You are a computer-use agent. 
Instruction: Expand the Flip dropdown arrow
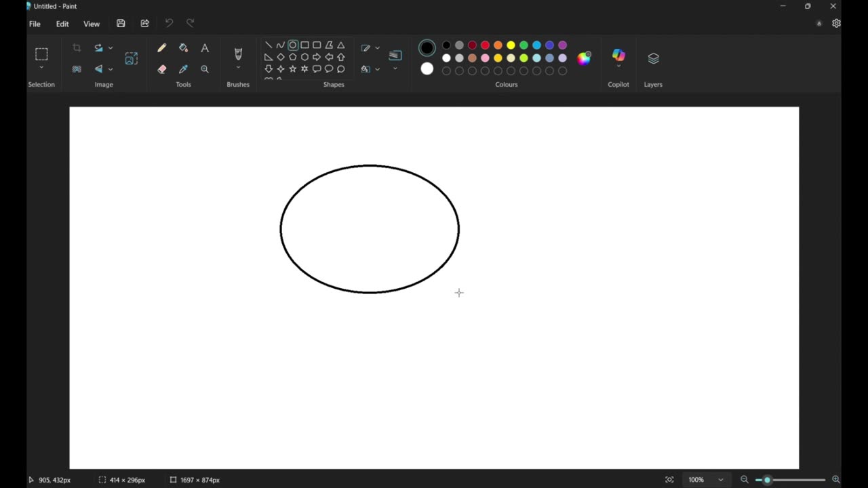tap(111, 69)
